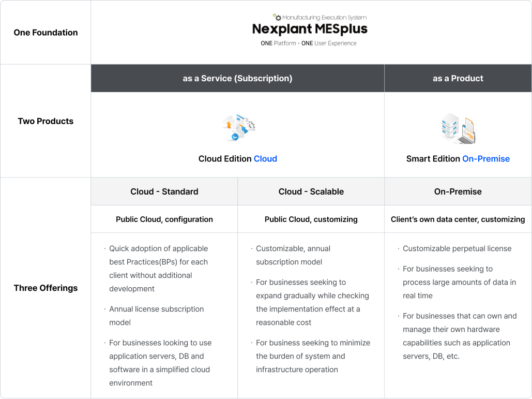Screen dimensions: 532x399
Task: Click the 'Smart Edition On-Premise' label
Action: click(458, 158)
